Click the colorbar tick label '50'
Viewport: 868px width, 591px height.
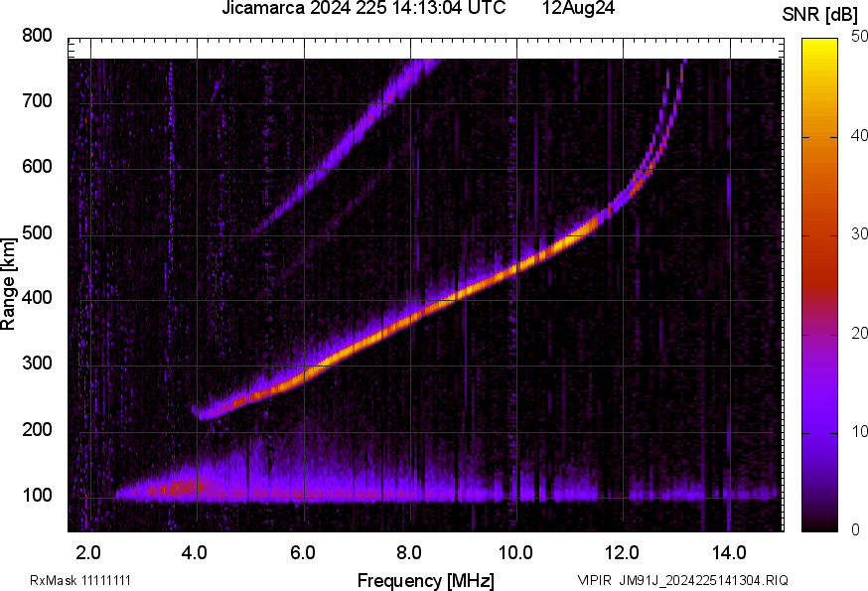click(859, 37)
